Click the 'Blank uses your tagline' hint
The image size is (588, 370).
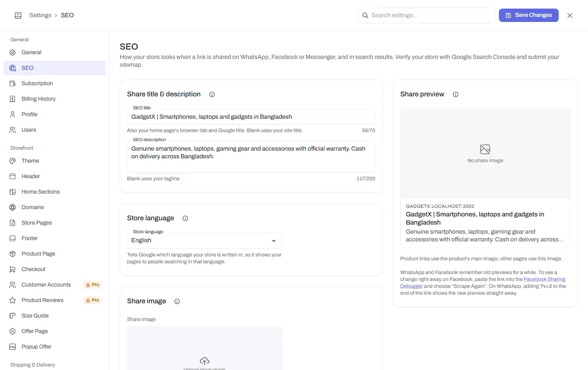tap(153, 179)
